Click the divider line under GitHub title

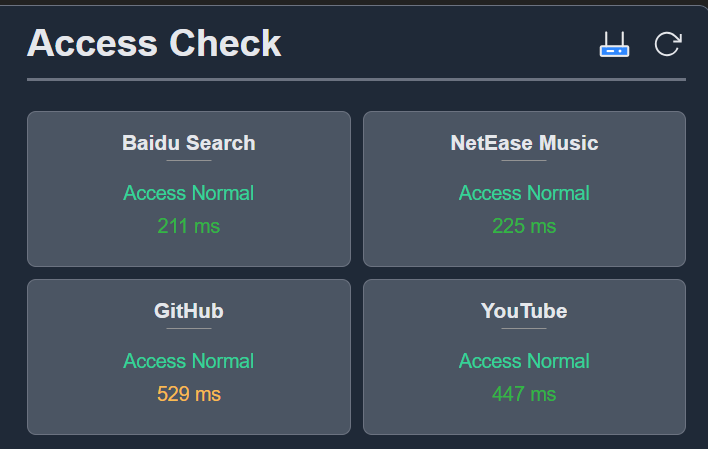pyautogui.click(x=189, y=328)
